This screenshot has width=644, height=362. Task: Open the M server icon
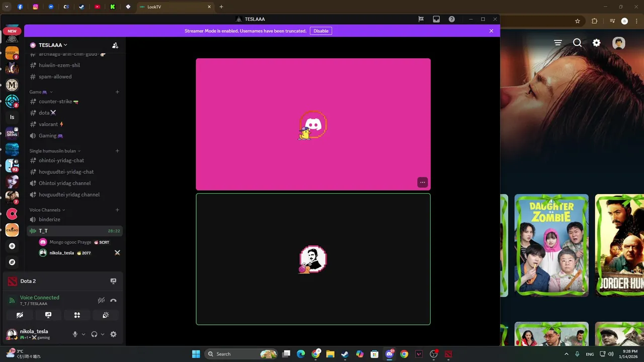[x=12, y=85]
